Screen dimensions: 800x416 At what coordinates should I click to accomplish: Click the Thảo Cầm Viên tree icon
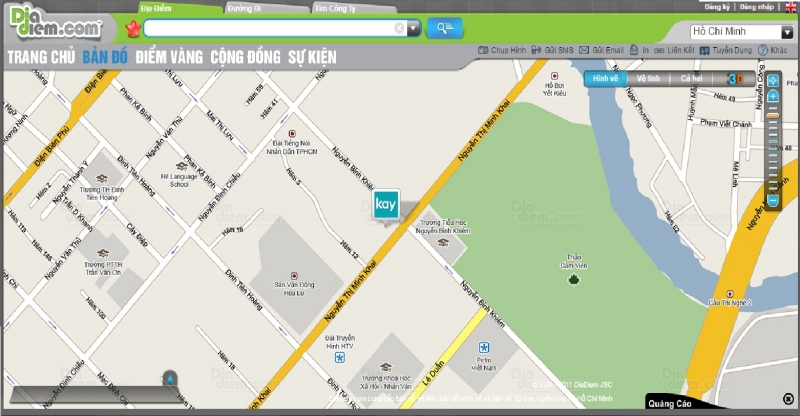(x=574, y=279)
